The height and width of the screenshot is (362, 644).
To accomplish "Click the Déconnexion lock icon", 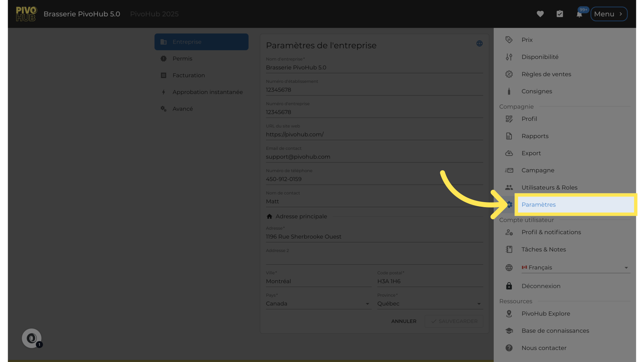I will click(509, 286).
